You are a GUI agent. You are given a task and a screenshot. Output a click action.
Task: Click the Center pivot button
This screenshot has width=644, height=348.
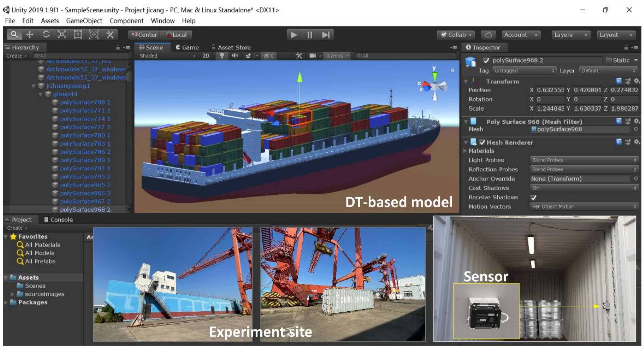coord(144,35)
